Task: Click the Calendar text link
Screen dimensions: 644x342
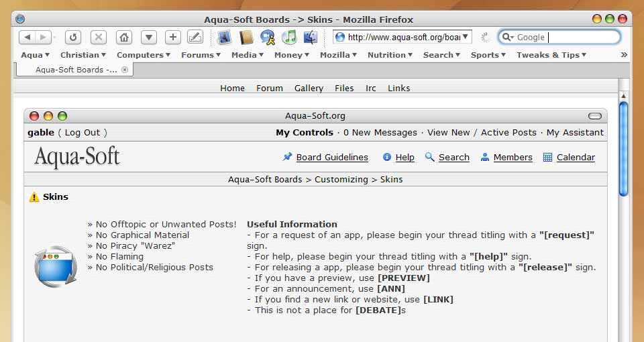Action: pos(576,157)
